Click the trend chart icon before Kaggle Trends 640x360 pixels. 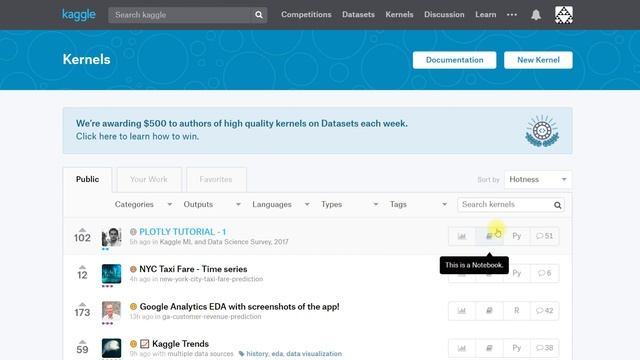pyautogui.click(x=144, y=344)
